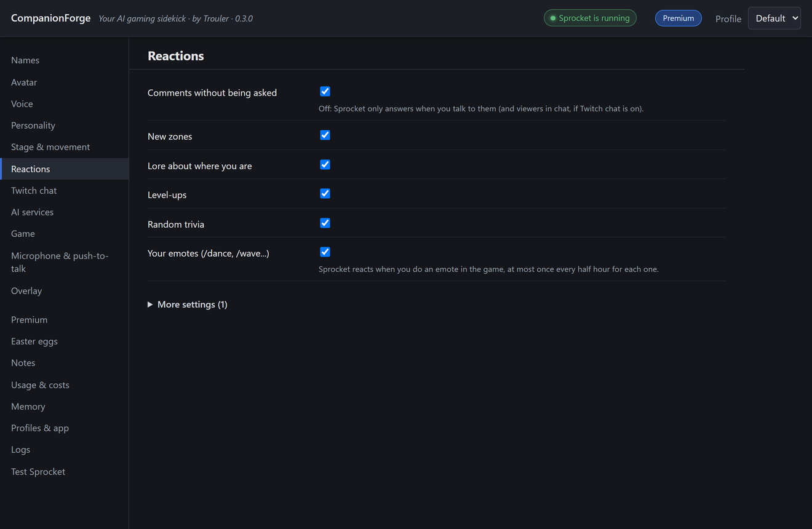Select the Reactions sidebar item
Image resolution: width=812 pixels, height=529 pixels.
tap(64, 169)
